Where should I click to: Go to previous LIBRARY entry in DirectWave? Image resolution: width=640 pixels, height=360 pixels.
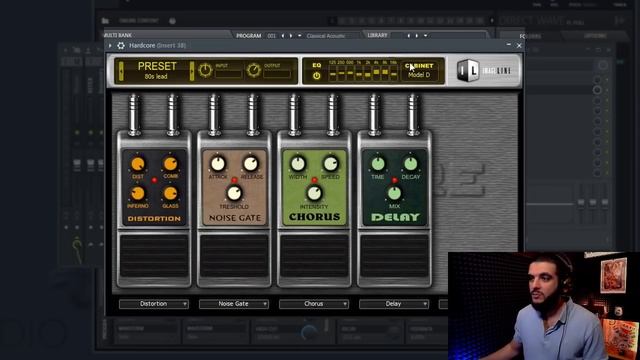[409, 36]
